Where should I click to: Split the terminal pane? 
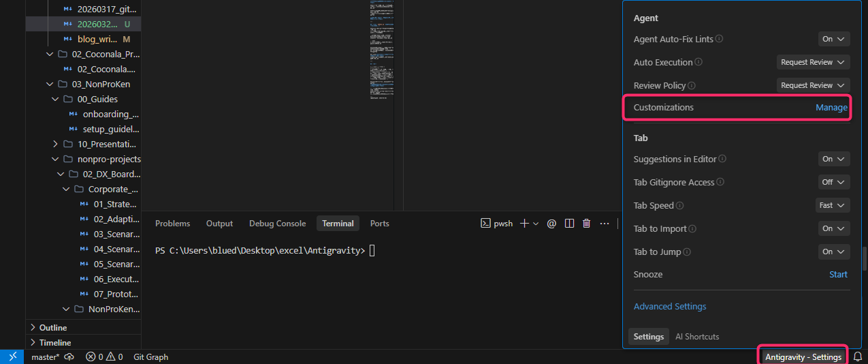pyautogui.click(x=570, y=223)
